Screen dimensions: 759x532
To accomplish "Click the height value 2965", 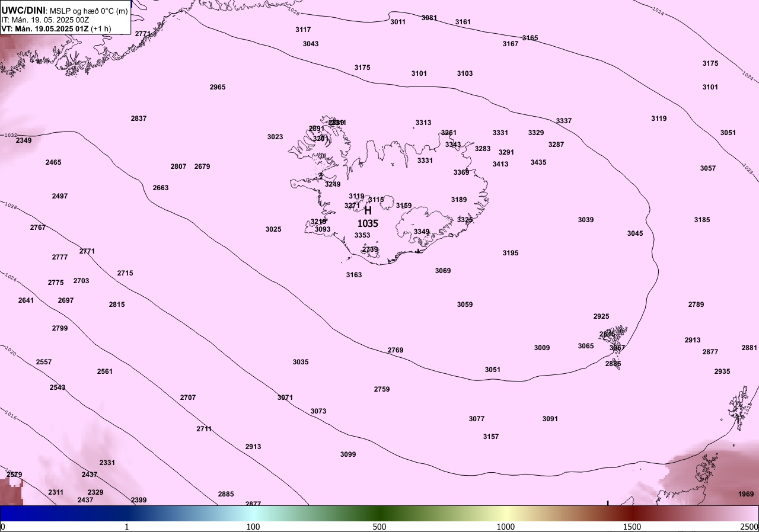I will (x=218, y=87).
